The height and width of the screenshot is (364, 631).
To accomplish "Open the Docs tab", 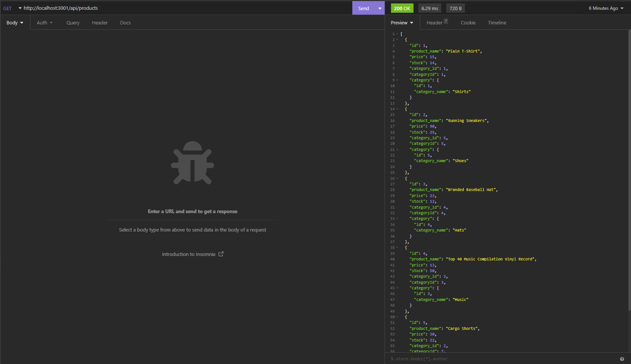I will 125,23.
